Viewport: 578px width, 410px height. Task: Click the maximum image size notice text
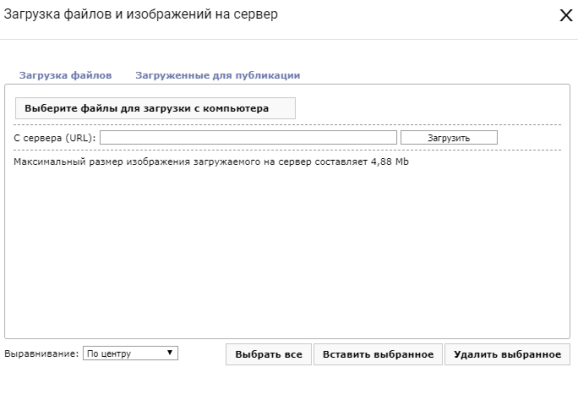coord(211,162)
